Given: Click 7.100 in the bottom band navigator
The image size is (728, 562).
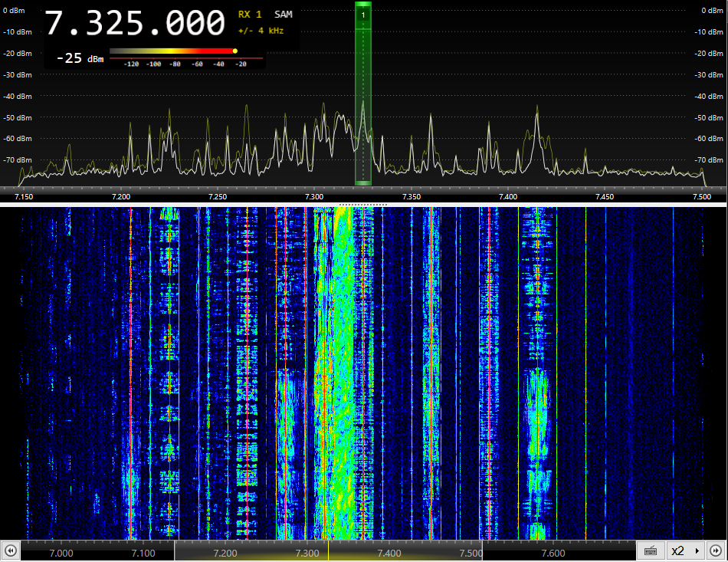Looking at the screenshot, I should 143,553.
